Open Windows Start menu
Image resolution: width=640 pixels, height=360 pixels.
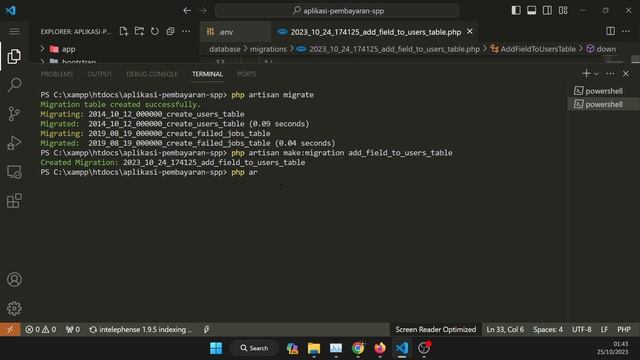216,348
